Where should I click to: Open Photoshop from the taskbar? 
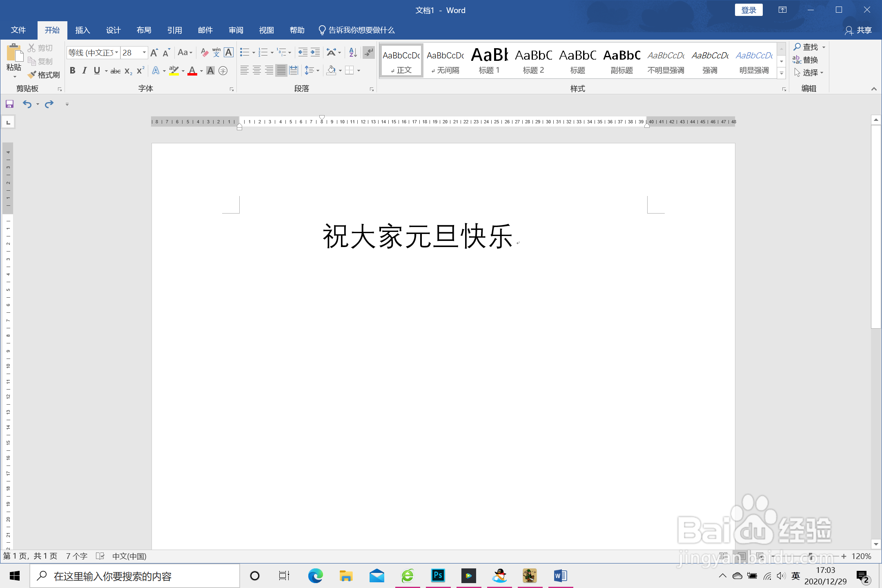(x=438, y=576)
